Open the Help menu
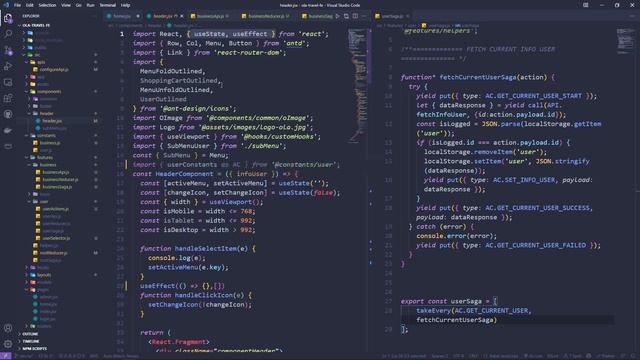 click(x=125, y=5)
